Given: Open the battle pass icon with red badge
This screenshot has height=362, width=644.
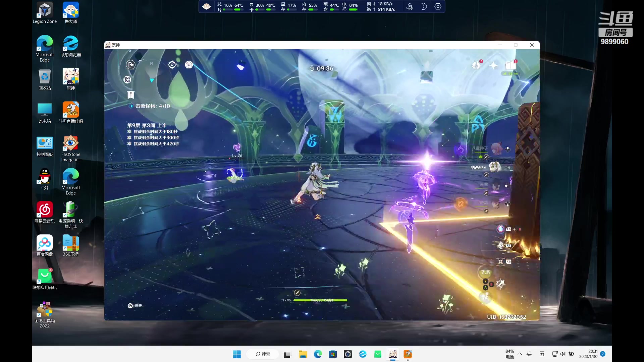Looking at the screenshot, I should point(477,65).
